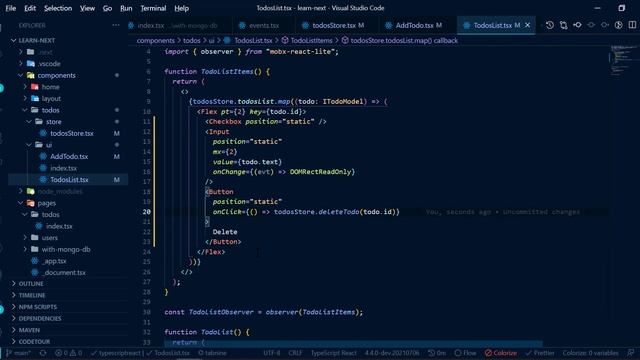Click UTF-8 encoding in status bar

point(271,353)
